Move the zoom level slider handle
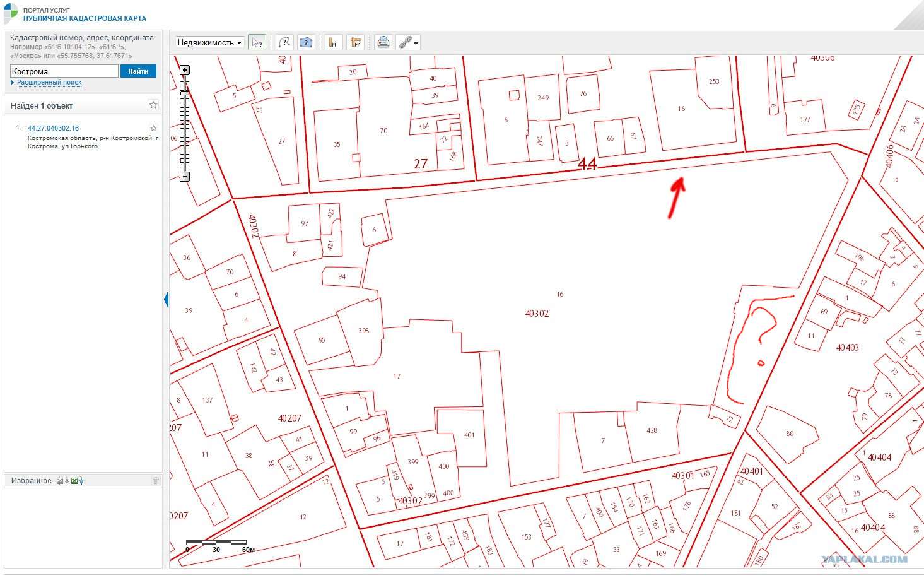Viewport: 924px width, 578px height. [185, 93]
